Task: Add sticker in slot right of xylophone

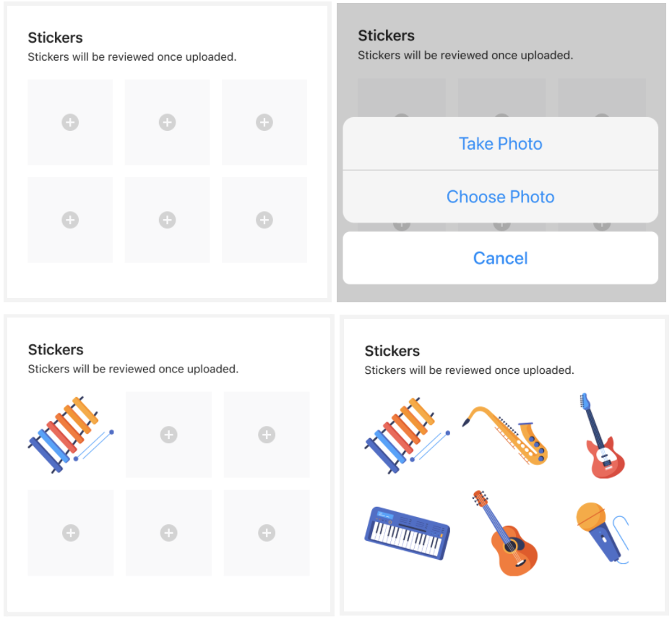Action: tap(169, 435)
